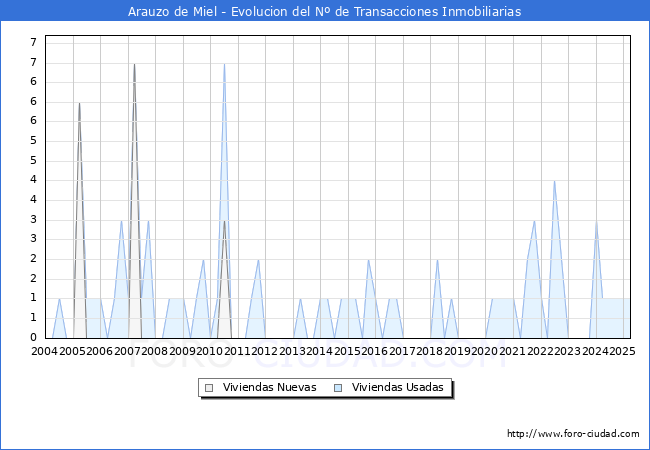Click the Viviendas Usadas legend swatch

tap(338, 388)
